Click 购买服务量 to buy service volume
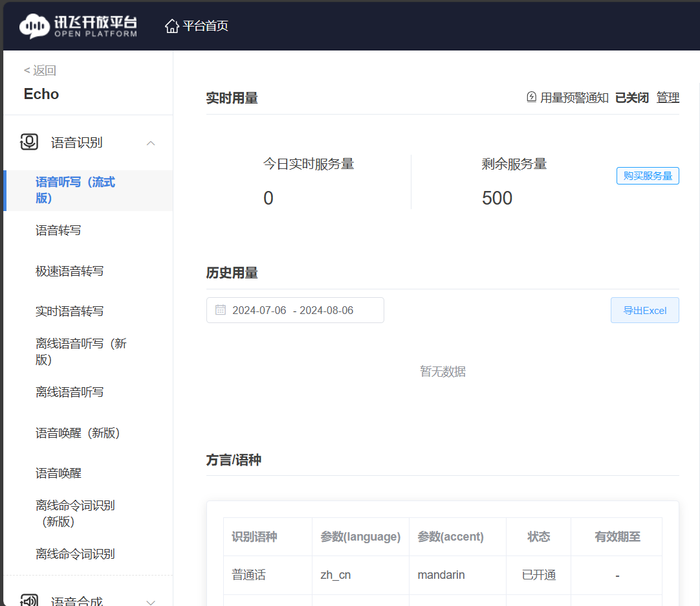Viewport: 700px width, 606px height. click(x=648, y=175)
